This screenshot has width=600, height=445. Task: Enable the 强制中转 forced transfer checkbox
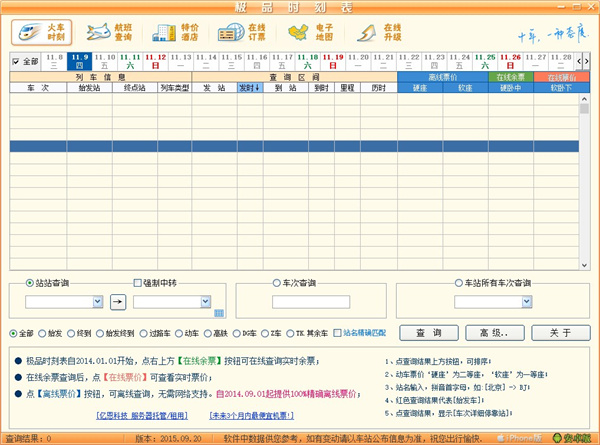pyautogui.click(x=137, y=283)
